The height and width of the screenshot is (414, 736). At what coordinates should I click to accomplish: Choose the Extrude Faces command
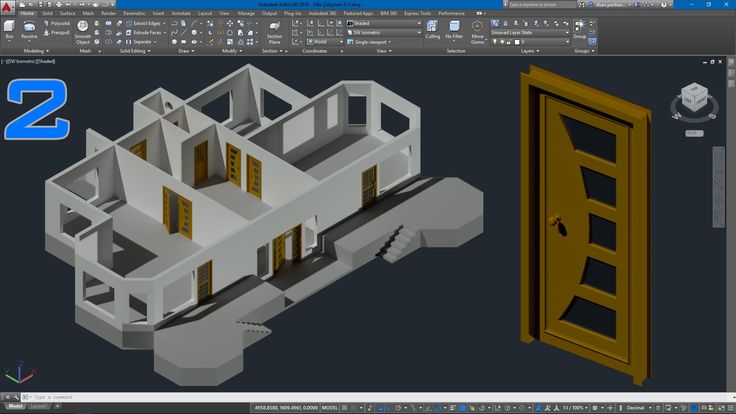coord(146,32)
